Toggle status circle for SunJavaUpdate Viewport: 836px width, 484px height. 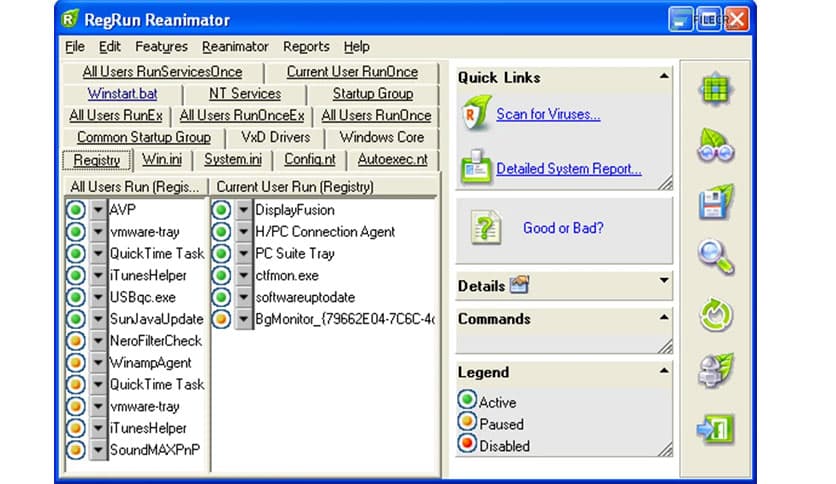(76, 319)
